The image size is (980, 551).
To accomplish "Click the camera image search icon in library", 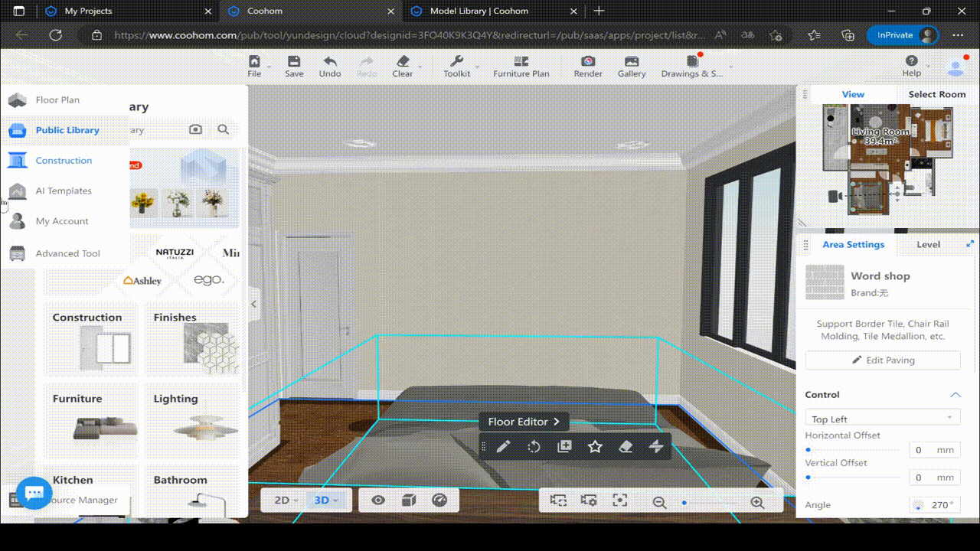I will coord(196,130).
